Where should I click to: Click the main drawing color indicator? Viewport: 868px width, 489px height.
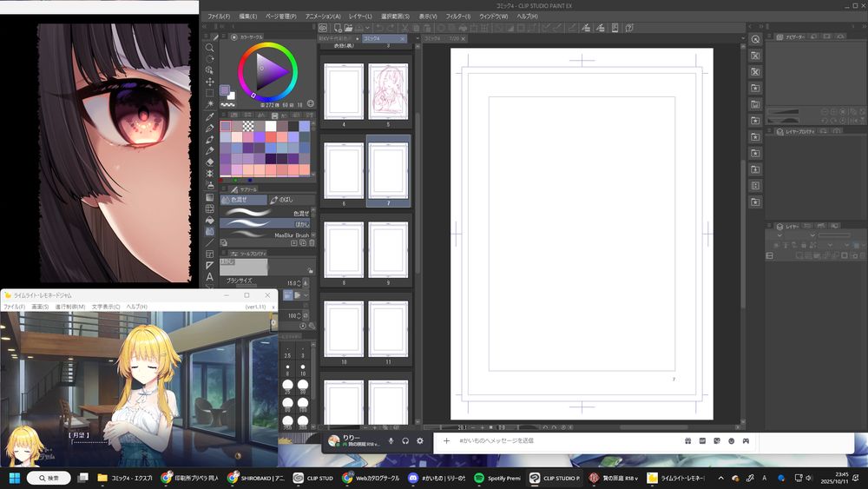tap(224, 90)
